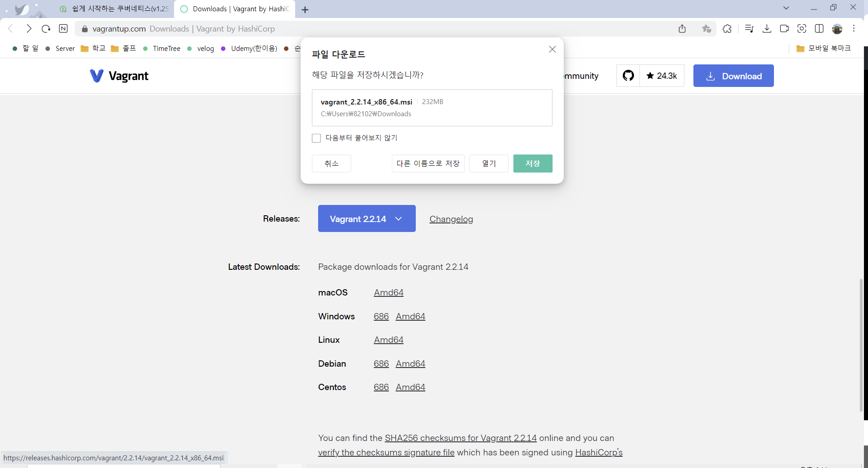This screenshot has width=868, height=468.
Task: Click the 다른 이름으로 저장 button
Action: pyautogui.click(x=428, y=164)
